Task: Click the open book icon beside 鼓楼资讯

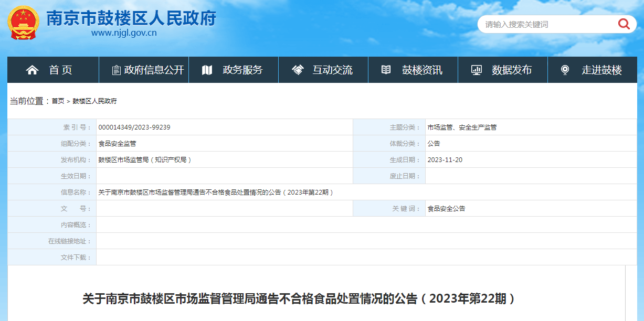Action: [x=386, y=70]
